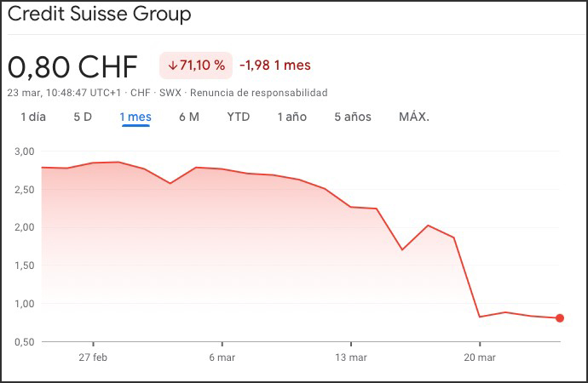Open the 6 M range tab
The image size is (588, 383).
189,117
